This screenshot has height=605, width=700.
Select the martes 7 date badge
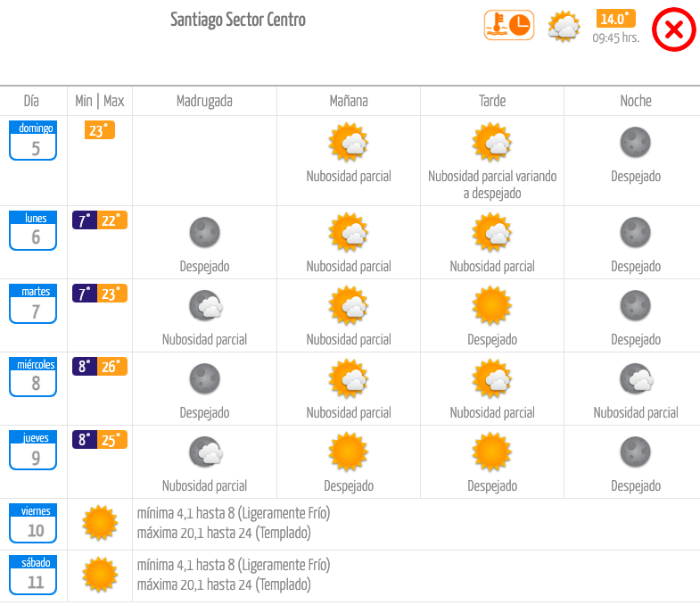pos(33,304)
